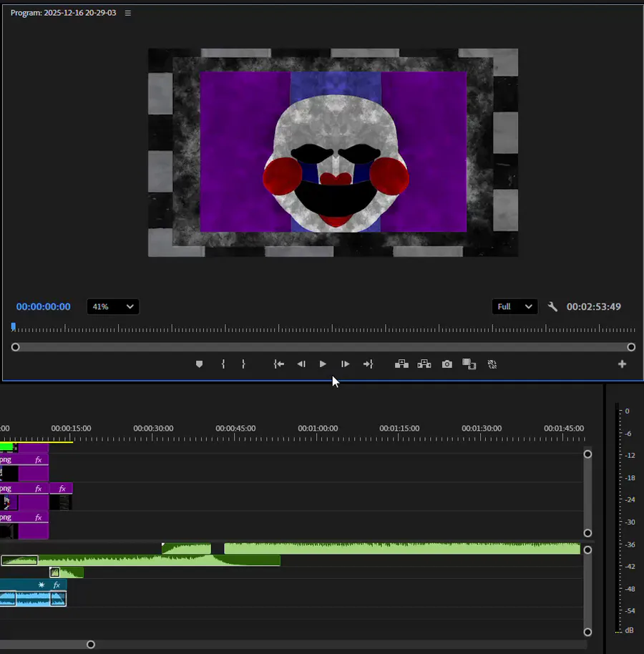
Task: Click the Extract button
Action: [x=424, y=364]
